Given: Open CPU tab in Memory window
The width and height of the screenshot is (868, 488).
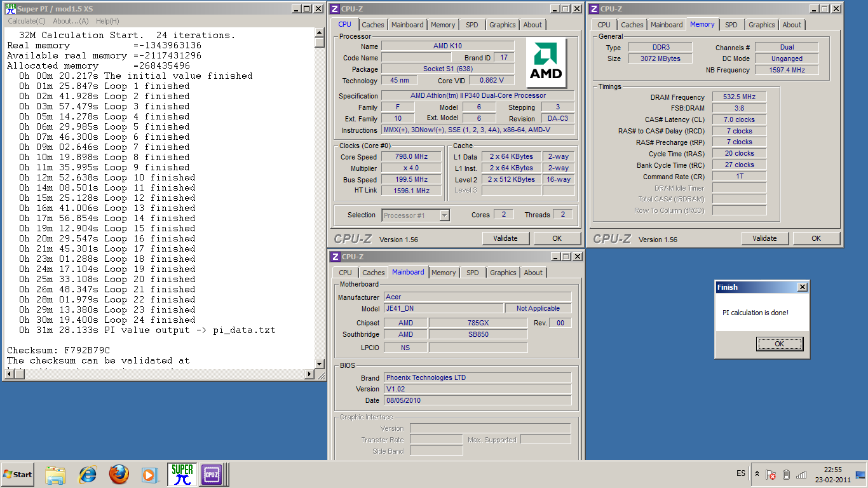Looking at the screenshot, I should (604, 25).
